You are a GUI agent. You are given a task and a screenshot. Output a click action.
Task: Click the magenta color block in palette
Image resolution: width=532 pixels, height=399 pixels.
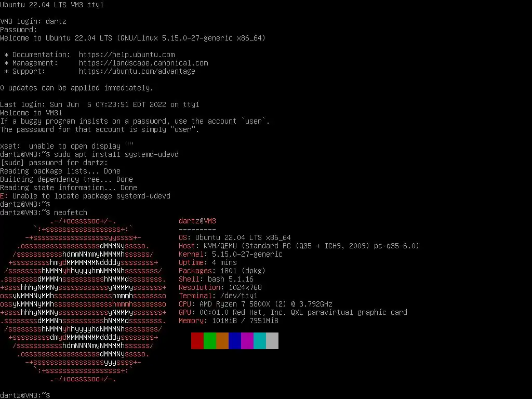click(247, 341)
